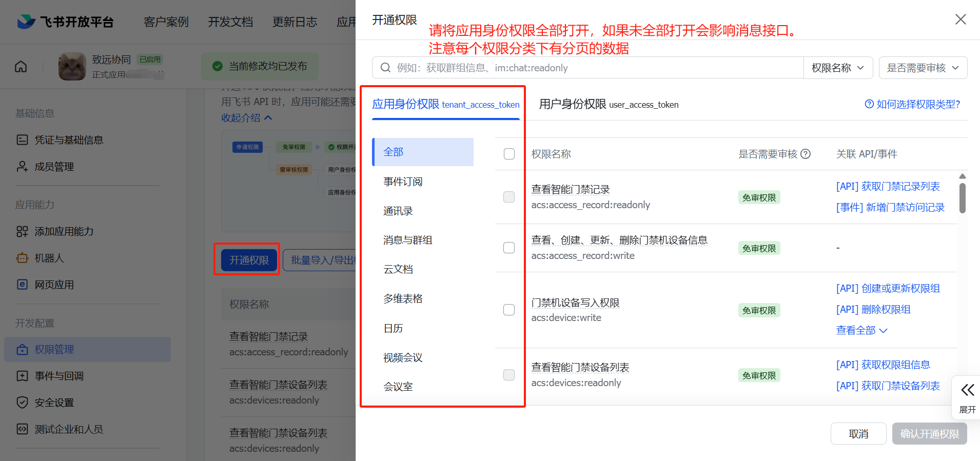Click the search magnifier icon in permission dialog
Image resolution: width=980 pixels, height=461 pixels.
[x=385, y=68]
